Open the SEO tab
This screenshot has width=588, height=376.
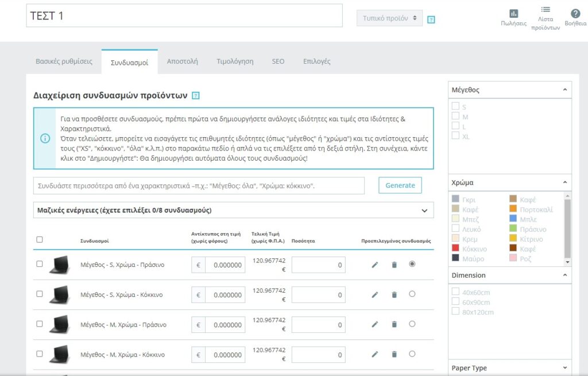[x=278, y=61]
